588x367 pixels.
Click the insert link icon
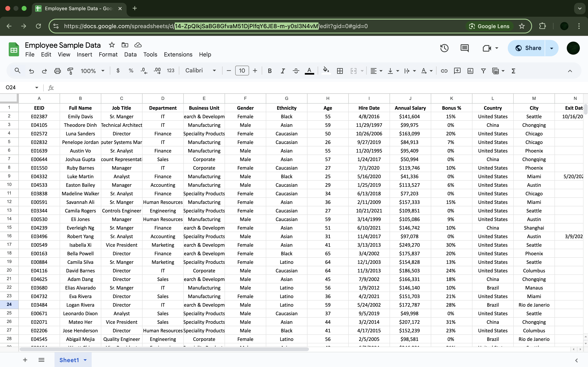click(444, 71)
